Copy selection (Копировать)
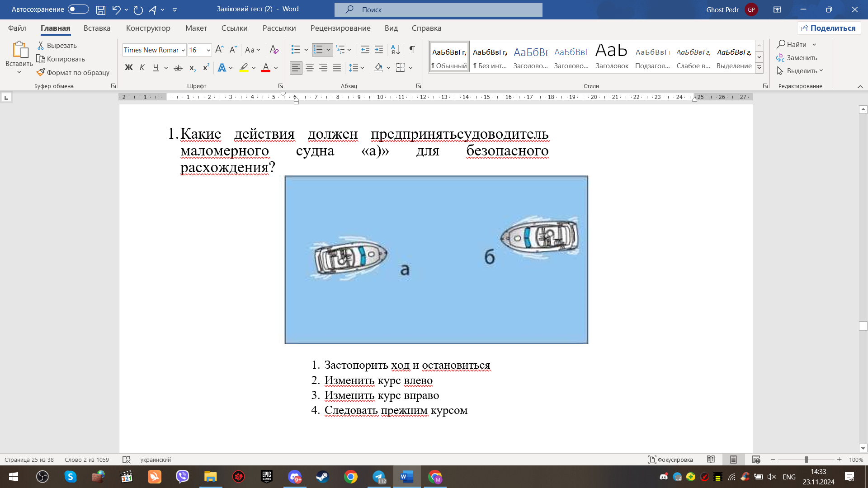 [x=61, y=59]
